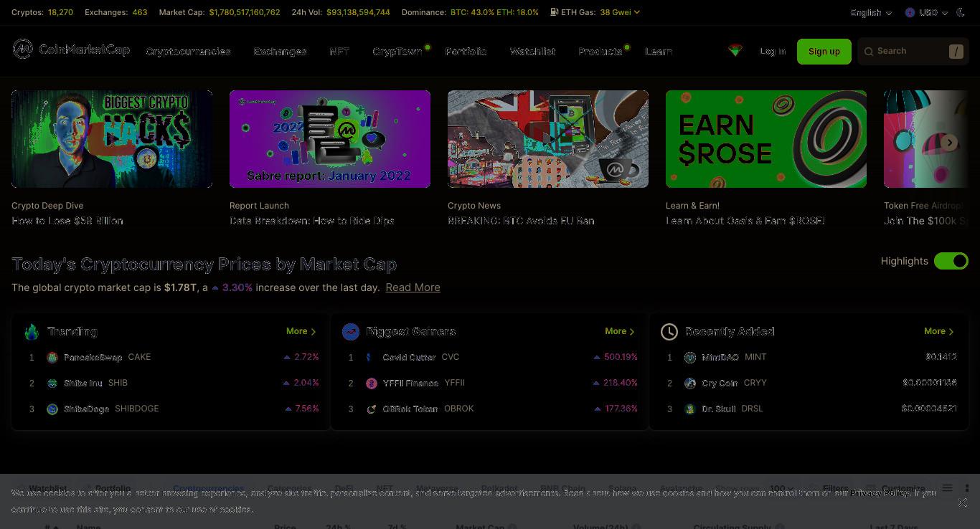
Task: Click the diamond rewards icon
Action: (x=735, y=50)
